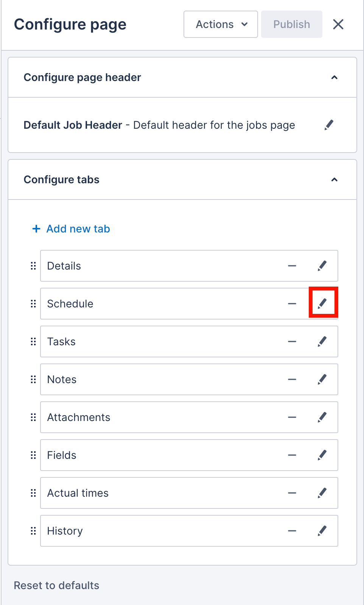
Task: Click the pencil icon for Details tab
Action: pos(322,266)
